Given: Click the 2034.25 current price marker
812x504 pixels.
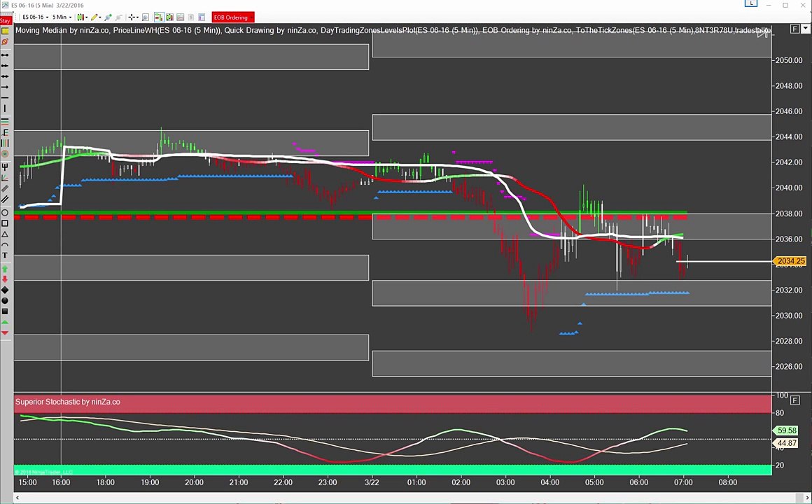Looking at the screenshot, I should click(x=790, y=261).
